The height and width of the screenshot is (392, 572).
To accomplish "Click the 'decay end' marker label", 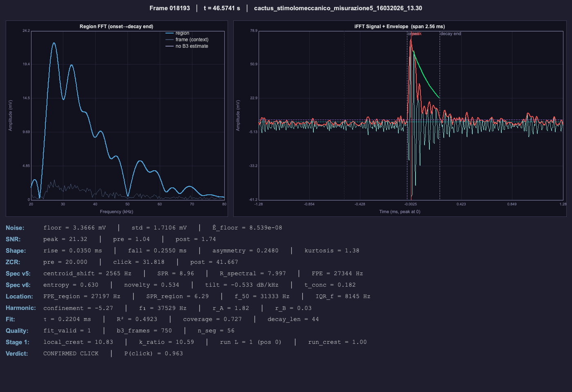I will click(451, 34).
